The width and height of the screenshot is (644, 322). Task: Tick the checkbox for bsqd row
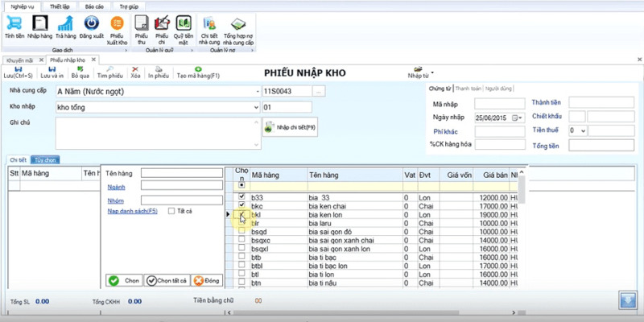242,231
